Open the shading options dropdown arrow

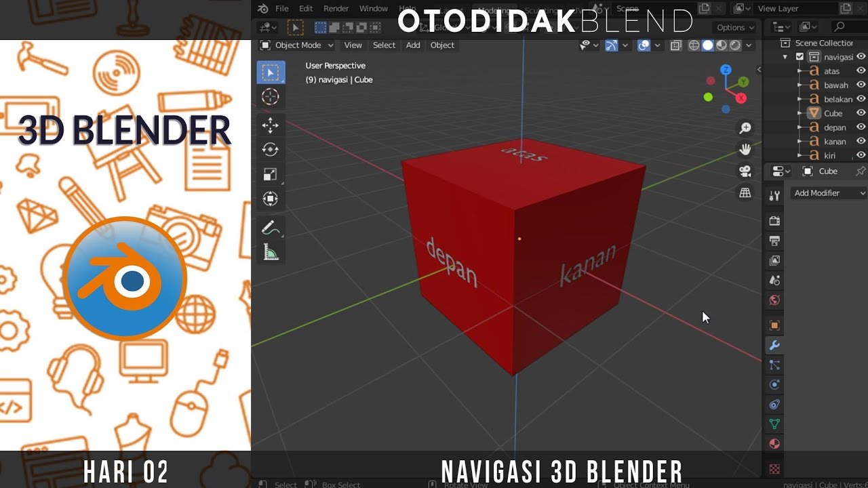tap(749, 45)
